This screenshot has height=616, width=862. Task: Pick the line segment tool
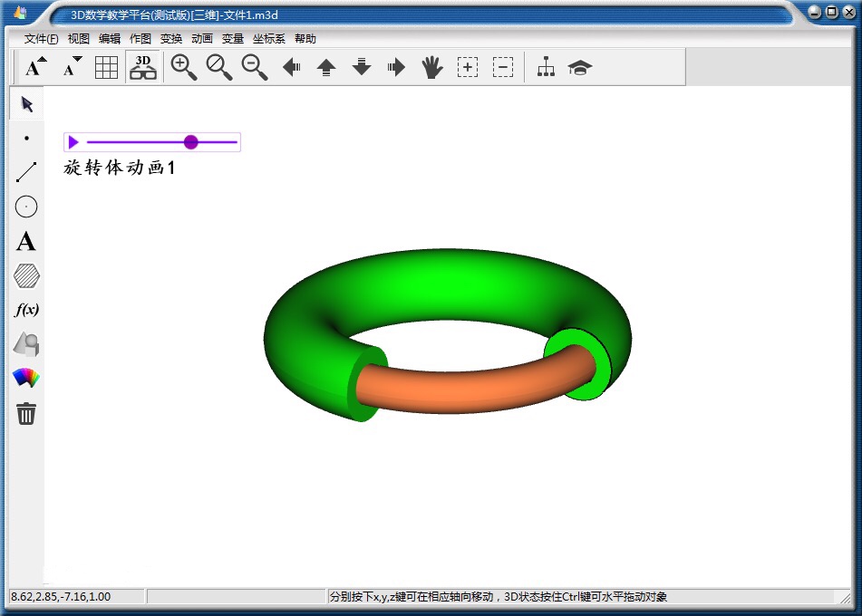[26, 172]
